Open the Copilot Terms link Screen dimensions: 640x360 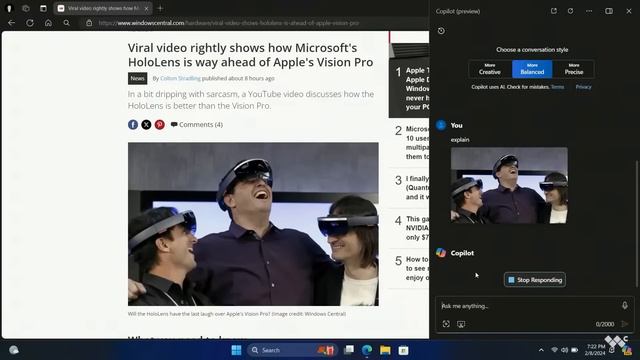click(558, 87)
